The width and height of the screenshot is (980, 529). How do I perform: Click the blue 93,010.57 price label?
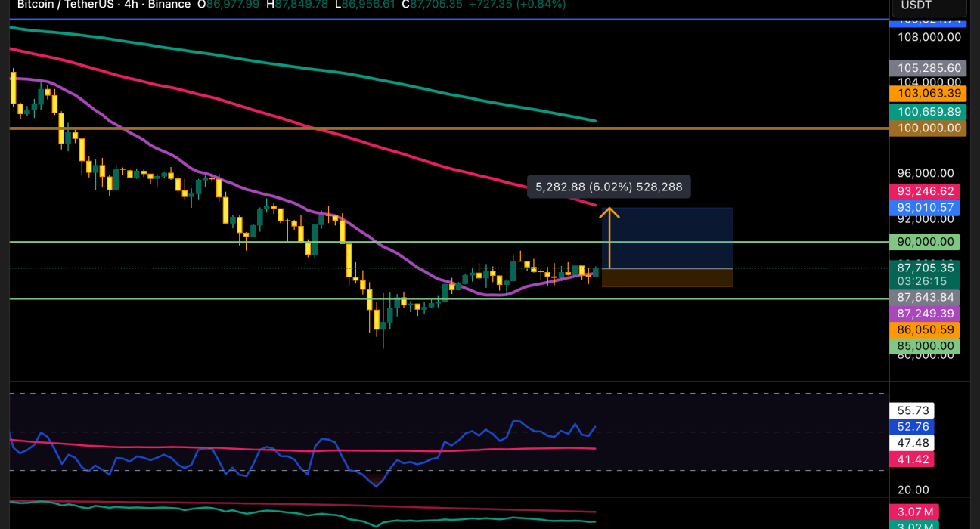[x=929, y=207]
